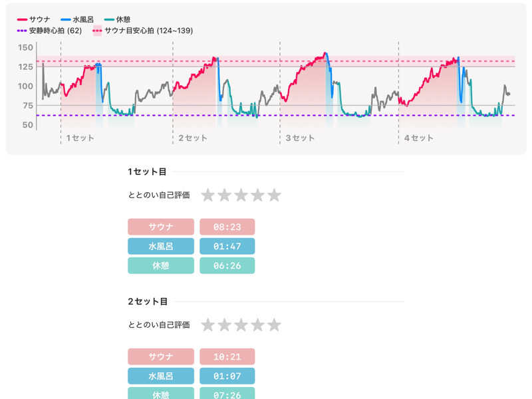Rate 1セット目 with the first star
Image resolution: width=532 pixels, height=399 pixels.
click(x=208, y=195)
